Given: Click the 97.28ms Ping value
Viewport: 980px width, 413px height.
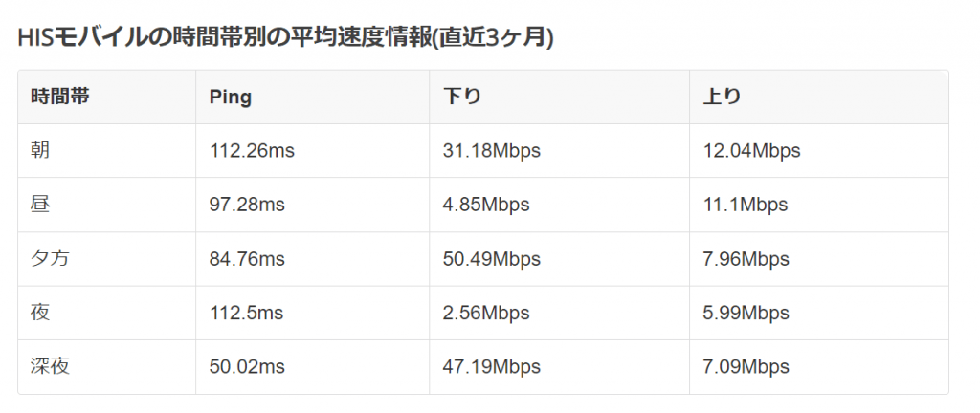Looking at the screenshot, I should (x=247, y=205).
